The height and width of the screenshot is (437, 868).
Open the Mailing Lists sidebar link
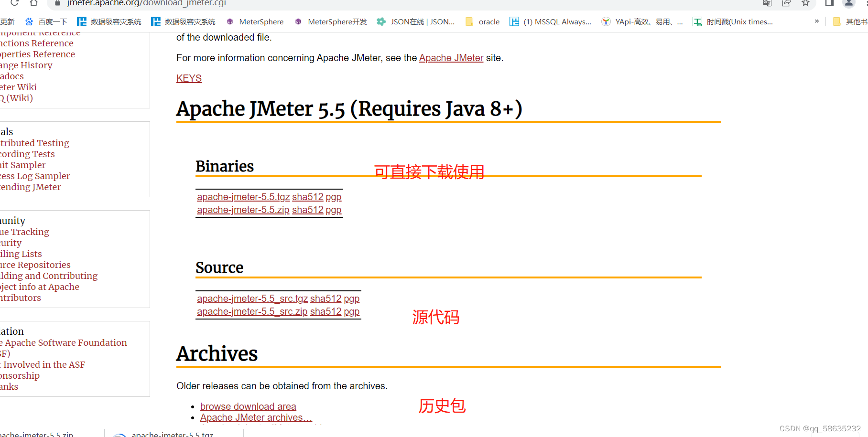click(21, 254)
